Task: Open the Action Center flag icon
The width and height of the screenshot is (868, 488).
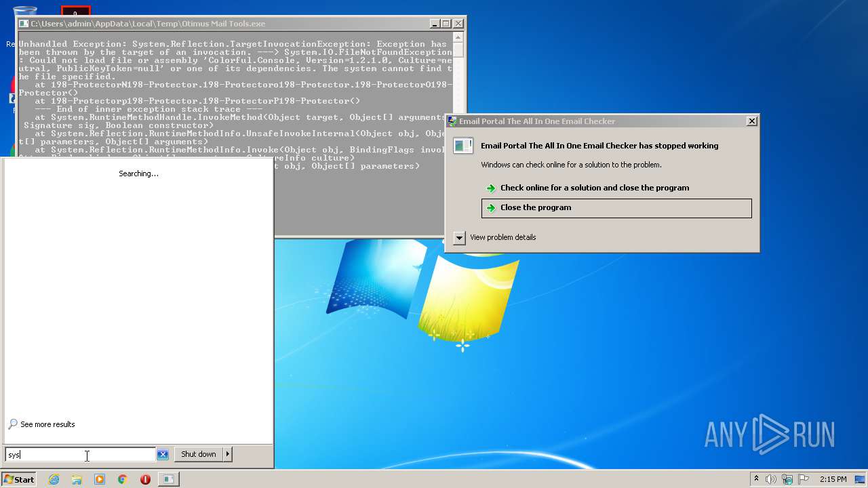Action: [804, 479]
